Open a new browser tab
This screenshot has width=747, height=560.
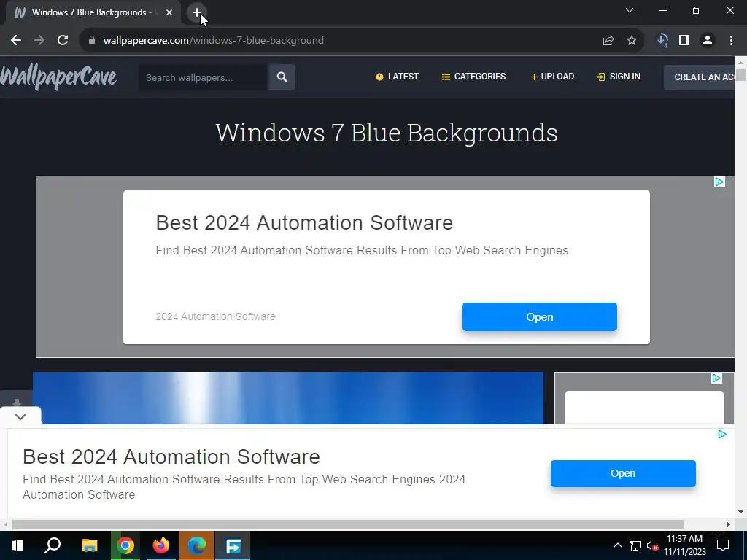[x=197, y=12]
